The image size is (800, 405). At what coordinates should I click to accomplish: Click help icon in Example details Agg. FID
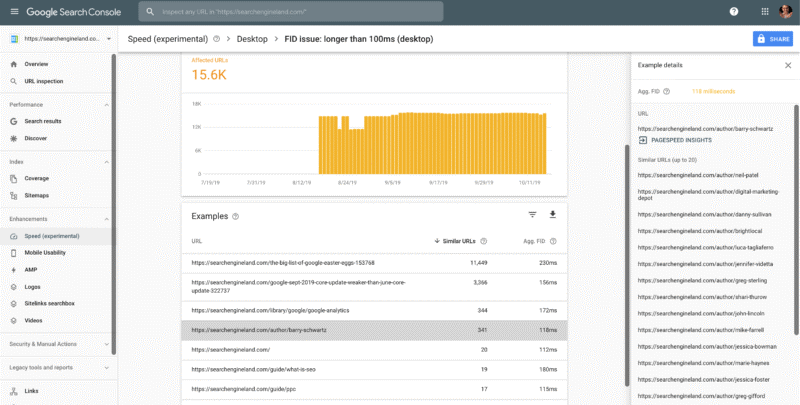(x=666, y=92)
